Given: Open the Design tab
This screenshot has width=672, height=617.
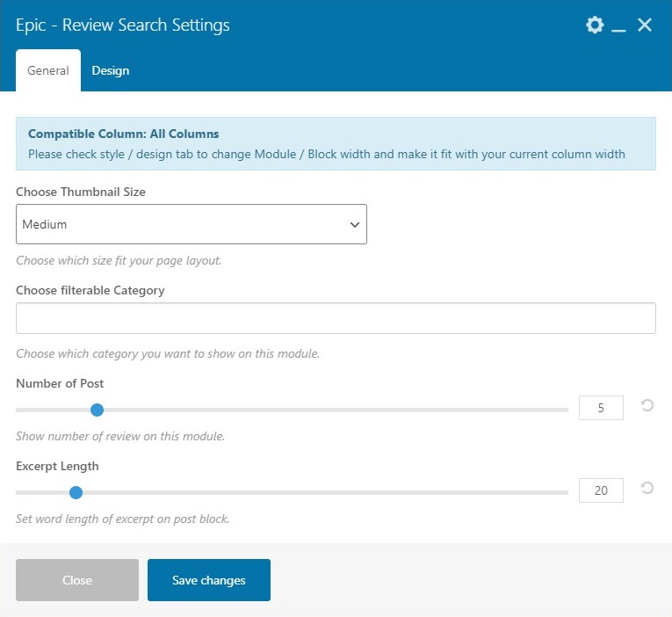Looking at the screenshot, I should click(111, 70).
